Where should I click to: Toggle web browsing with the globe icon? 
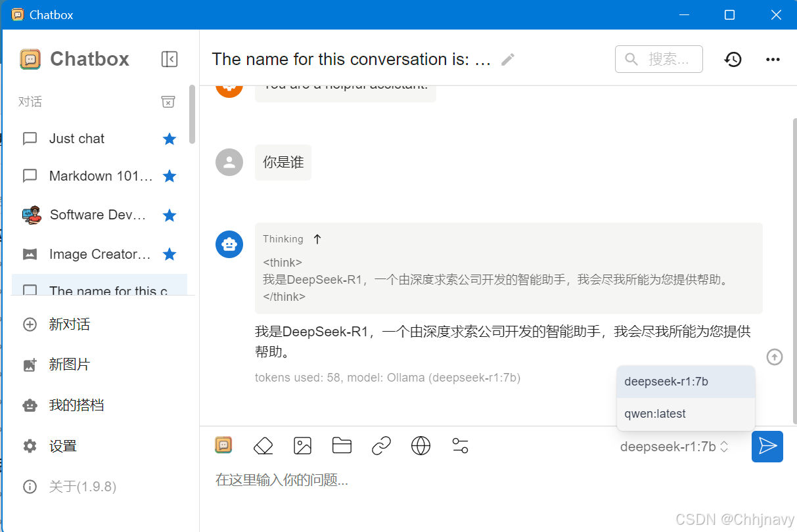click(421, 446)
